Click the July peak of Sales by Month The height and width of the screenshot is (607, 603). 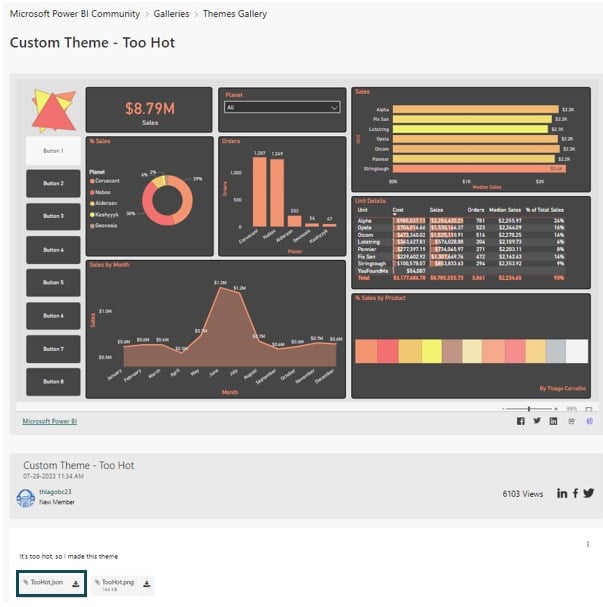(x=240, y=293)
